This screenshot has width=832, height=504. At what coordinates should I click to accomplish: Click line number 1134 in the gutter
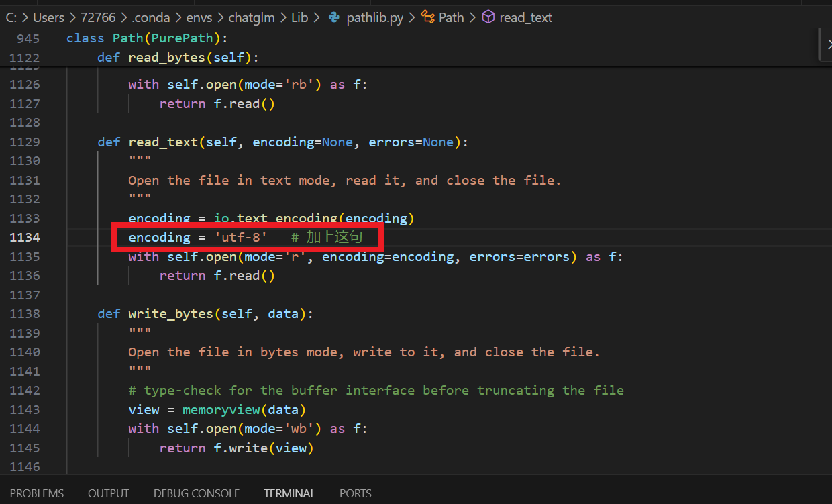(x=25, y=237)
